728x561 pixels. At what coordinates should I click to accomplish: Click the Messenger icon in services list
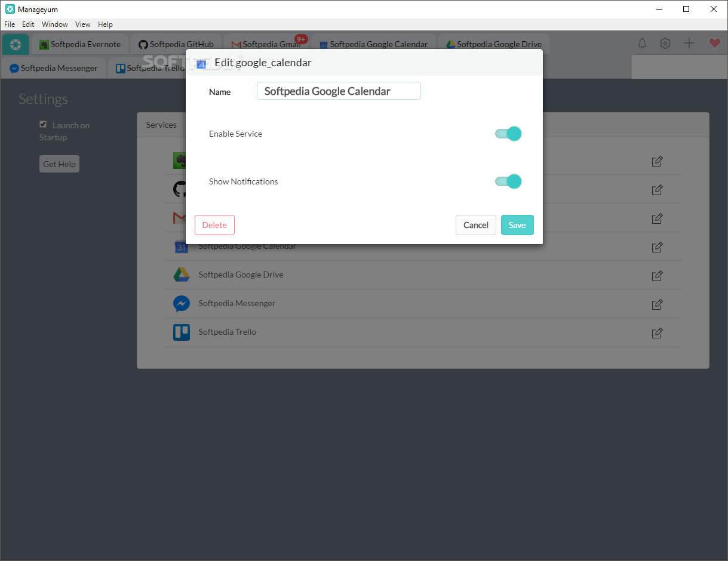click(182, 303)
